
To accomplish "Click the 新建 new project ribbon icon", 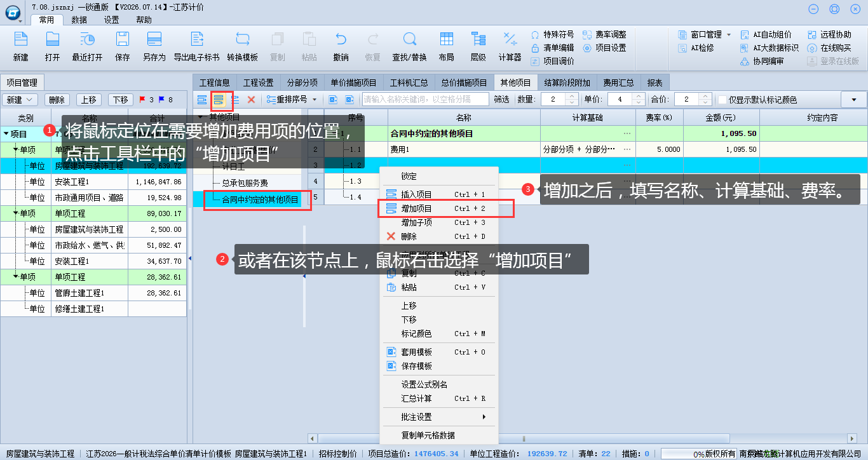I will coord(20,46).
